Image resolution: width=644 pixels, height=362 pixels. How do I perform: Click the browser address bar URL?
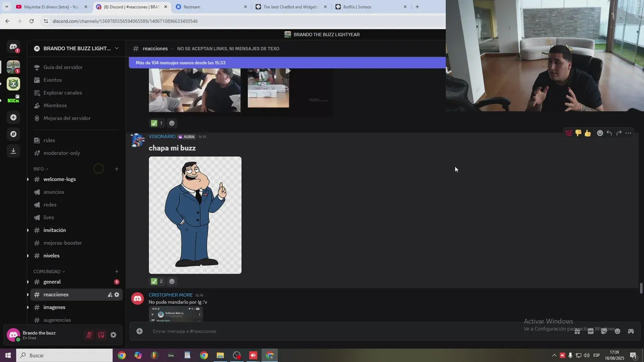coord(125,21)
